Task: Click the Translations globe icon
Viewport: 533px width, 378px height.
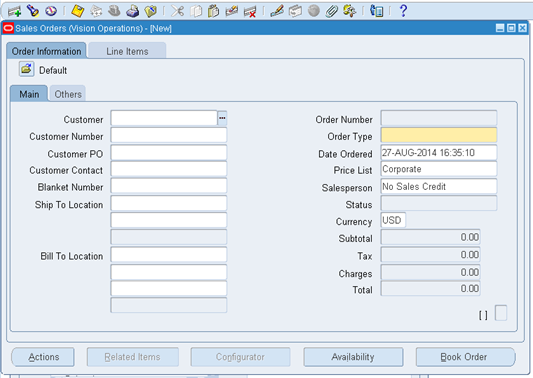Action: tap(313, 11)
